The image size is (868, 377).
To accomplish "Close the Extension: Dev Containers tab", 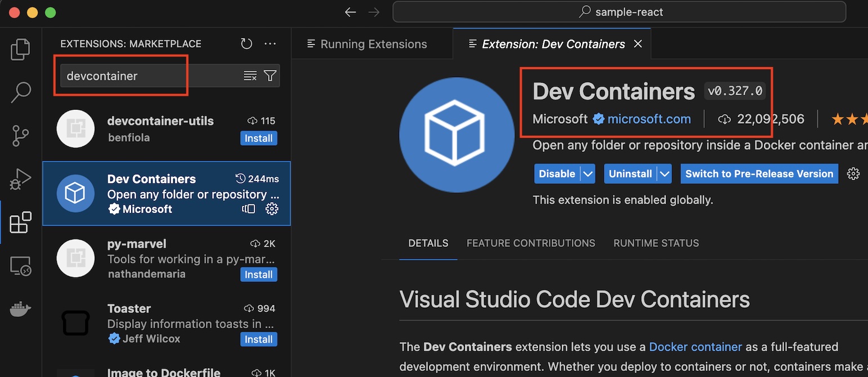I will [638, 44].
